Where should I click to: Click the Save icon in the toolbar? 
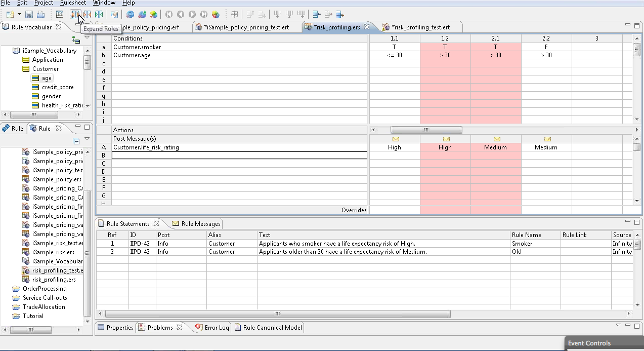pos(29,15)
